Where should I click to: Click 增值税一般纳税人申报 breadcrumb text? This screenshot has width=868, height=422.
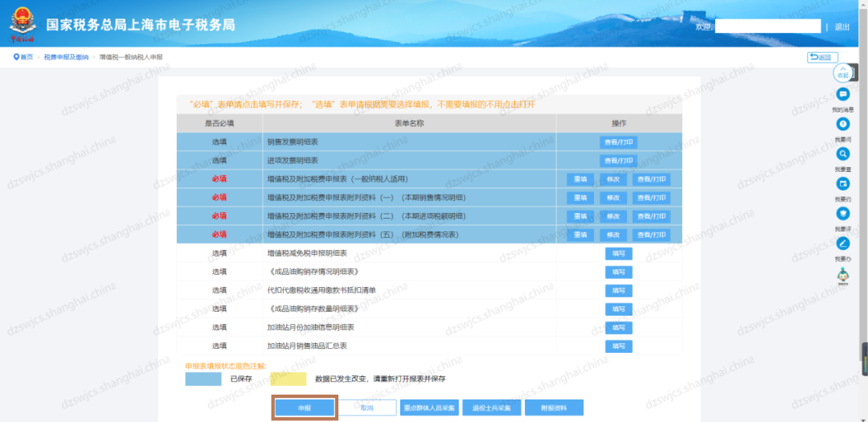point(131,57)
